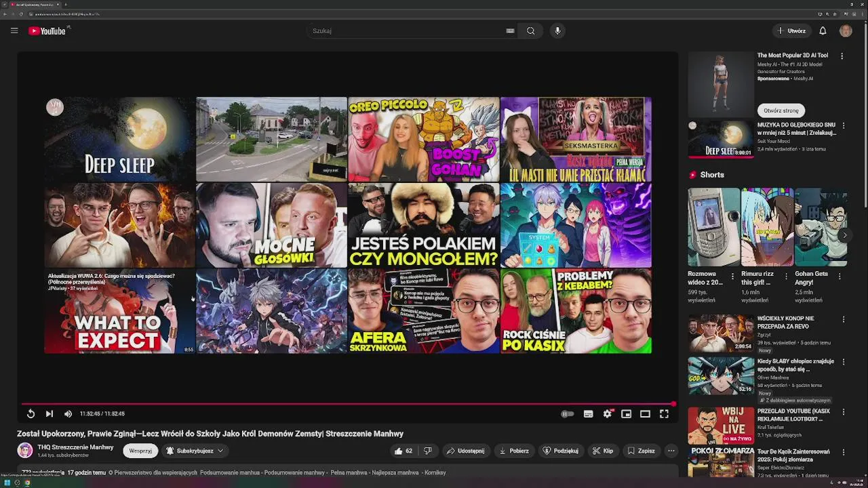Go to YouTube home via logo

47,30
